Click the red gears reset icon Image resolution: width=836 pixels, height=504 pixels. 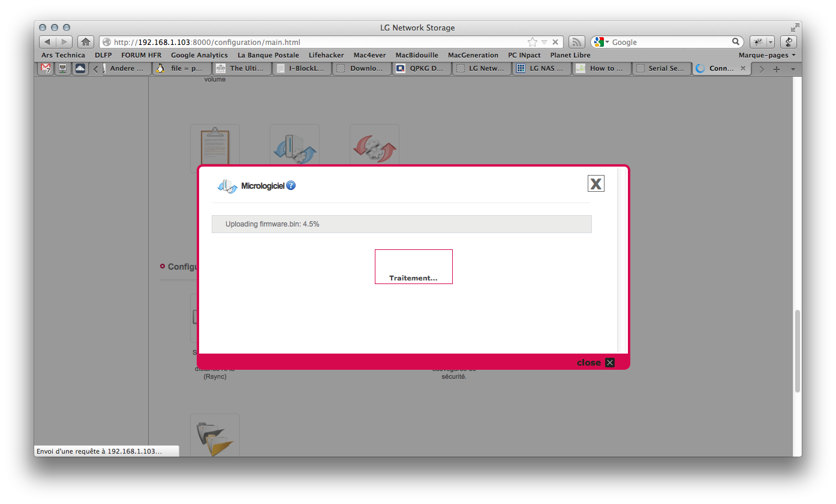point(374,146)
